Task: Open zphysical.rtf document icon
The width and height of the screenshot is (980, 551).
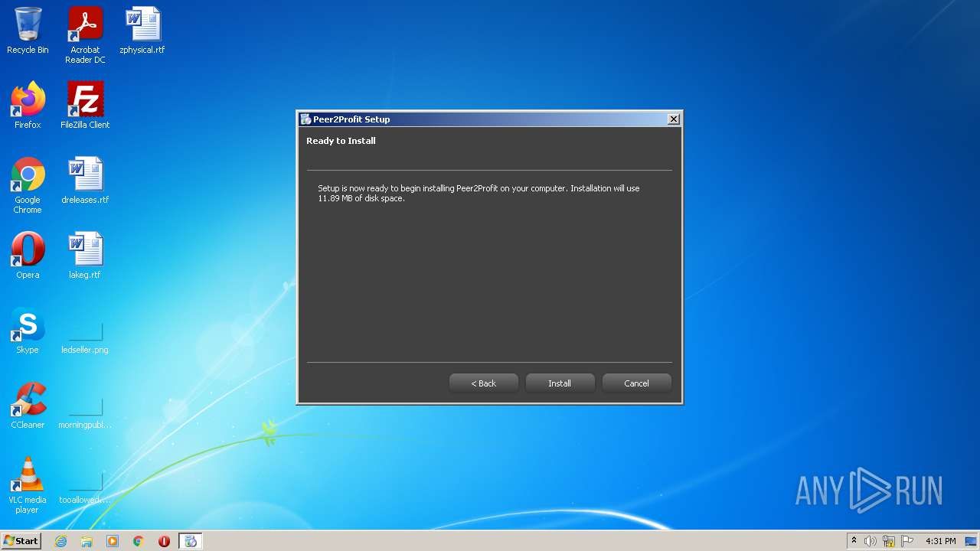Action: point(142,31)
